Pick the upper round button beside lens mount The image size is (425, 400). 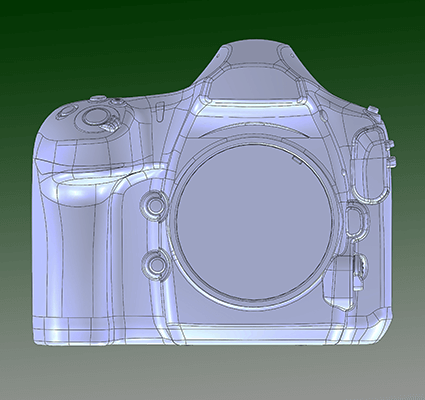pyautogui.click(x=155, y=205)
